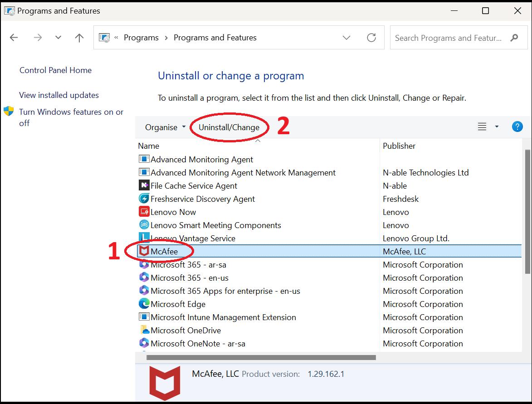Expand the recent locations chevron
This screenshot has width=532, height=404.
tap(58, 38)
